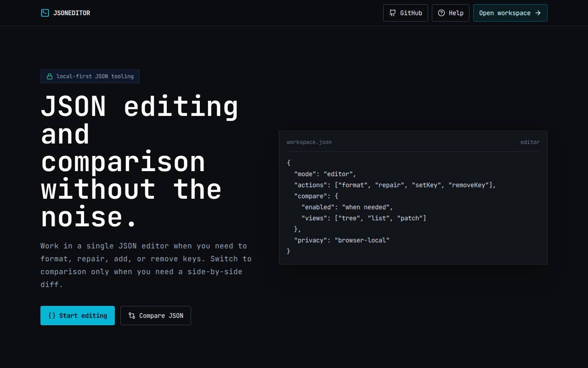
Task: Open the Help page
Action: click(x=451, y=13)
